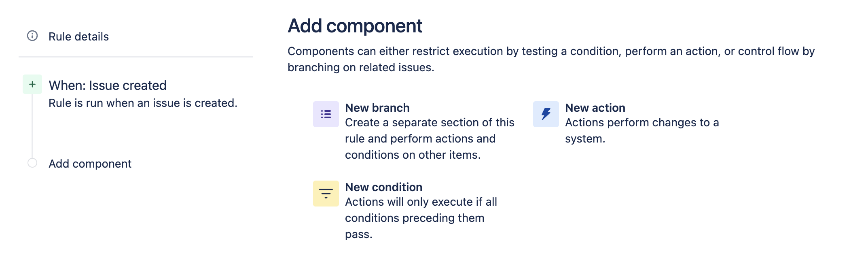Click the green plus trigger icon
Screen dimensions: 868x264
point(32,84)
